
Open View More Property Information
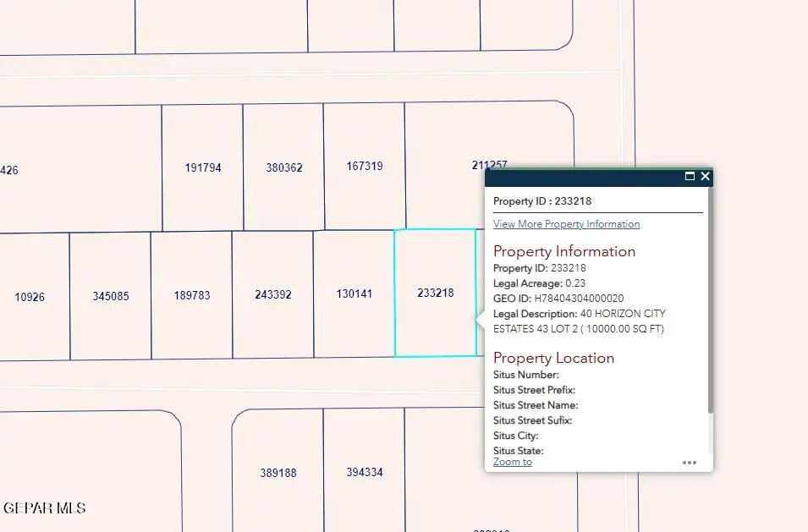tap(566, 223)
